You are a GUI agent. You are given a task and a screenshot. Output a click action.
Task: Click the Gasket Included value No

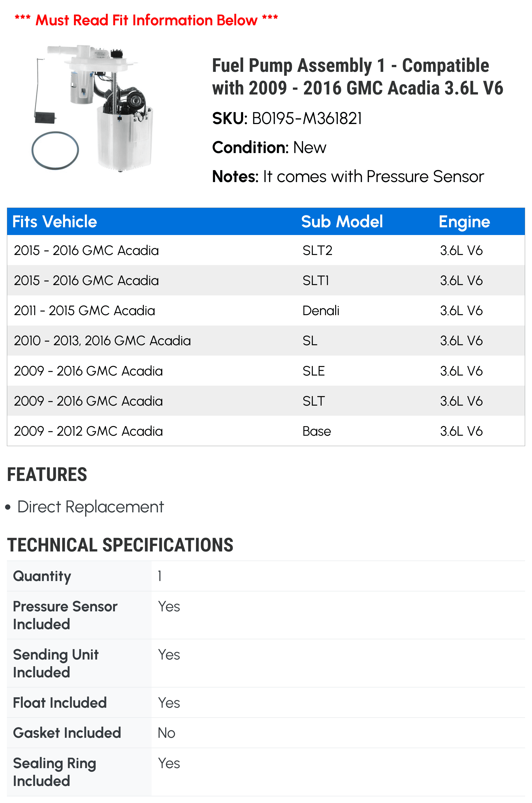(x=166, y=733)
